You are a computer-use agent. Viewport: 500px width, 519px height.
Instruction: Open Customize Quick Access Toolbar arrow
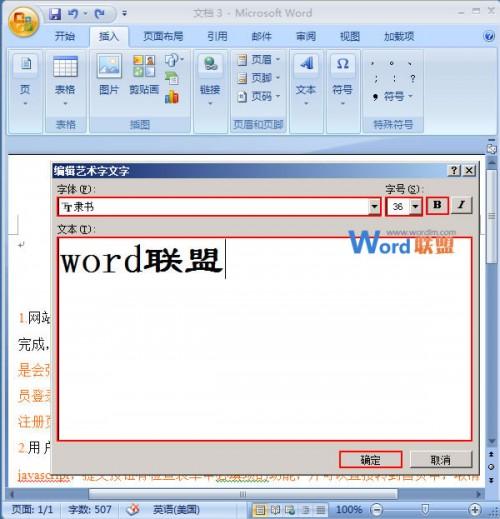coord(124,14)
